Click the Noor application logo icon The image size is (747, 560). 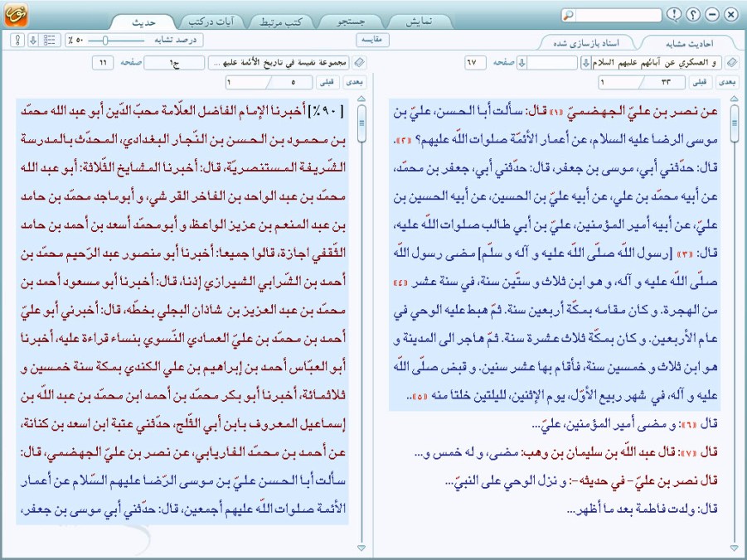[x=16, y=14]
